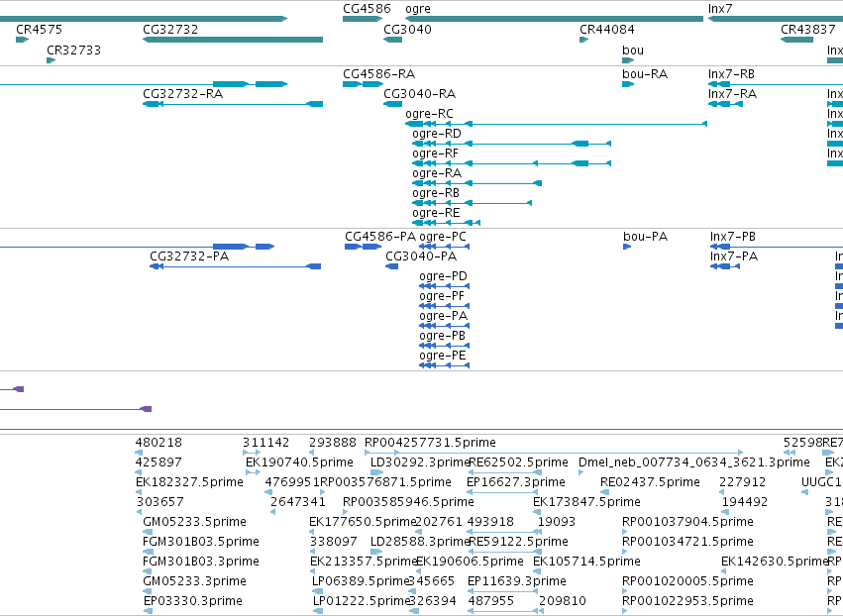Click EST 425897
Image resolution: width=843 pixels, height=616 pixels.
point(158,462)
